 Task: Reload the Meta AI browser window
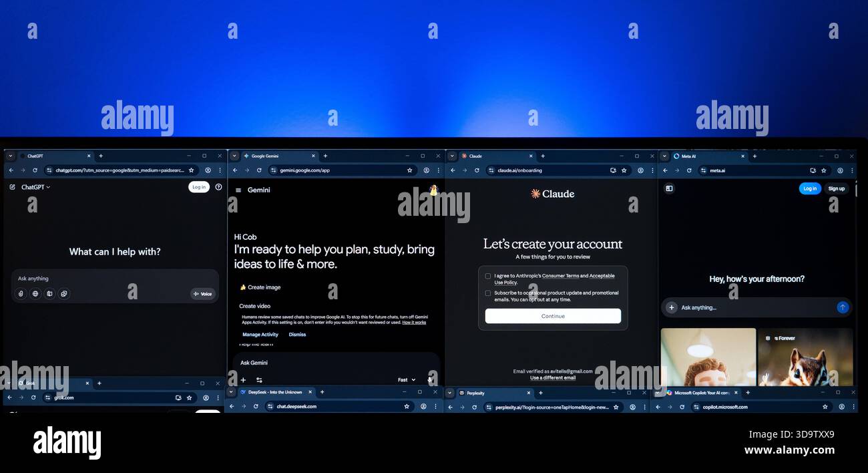pos(689,170)
